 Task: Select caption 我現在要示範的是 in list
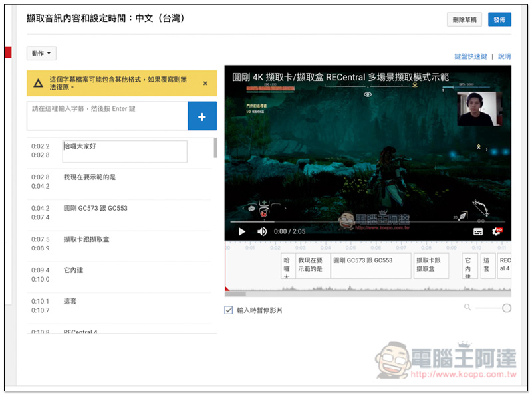click(x=90, y=177)
